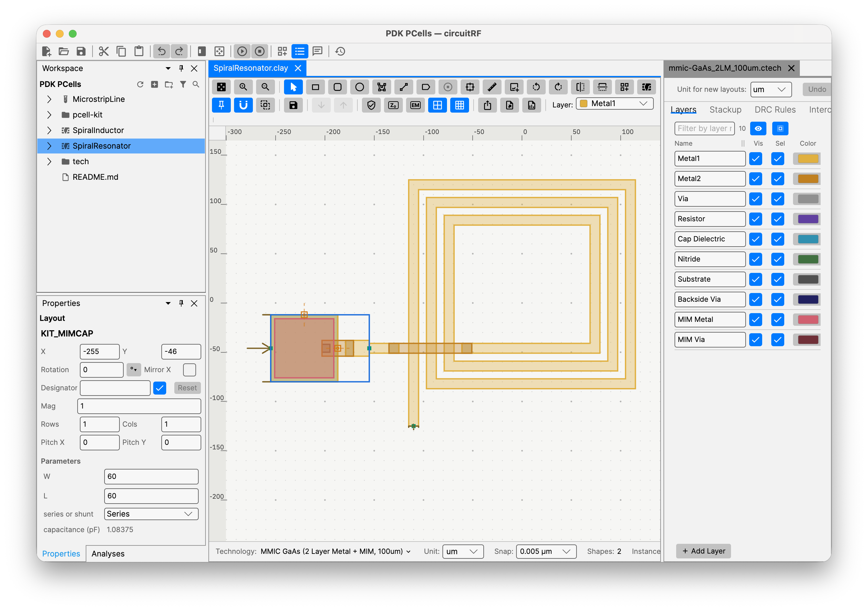The width and height of the screenshot is (868, 610).
Task: Open the series or shunt dropdown
Action: coord(151,514)
